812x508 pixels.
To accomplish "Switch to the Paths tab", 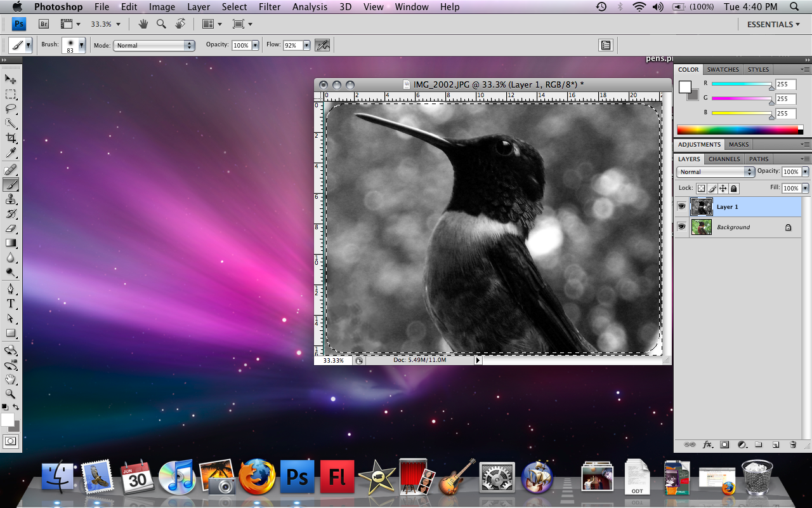I will [759, 159].
